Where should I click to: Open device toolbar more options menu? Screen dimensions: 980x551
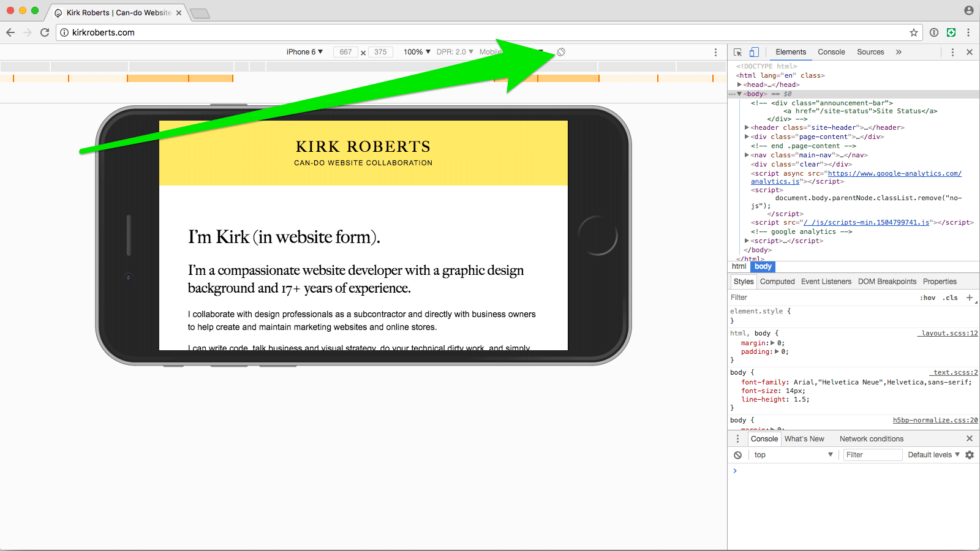[715, 52]
